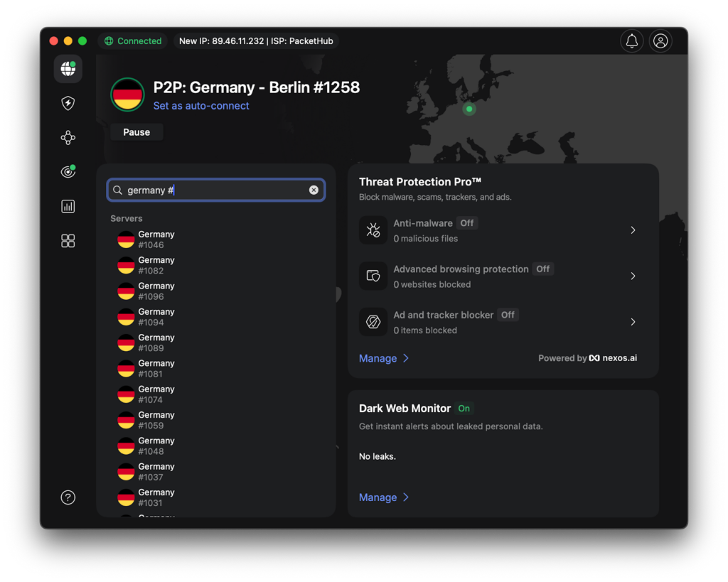
Task: Click the flag icon beside Germany #1096
Action: [x=126, y=291]
